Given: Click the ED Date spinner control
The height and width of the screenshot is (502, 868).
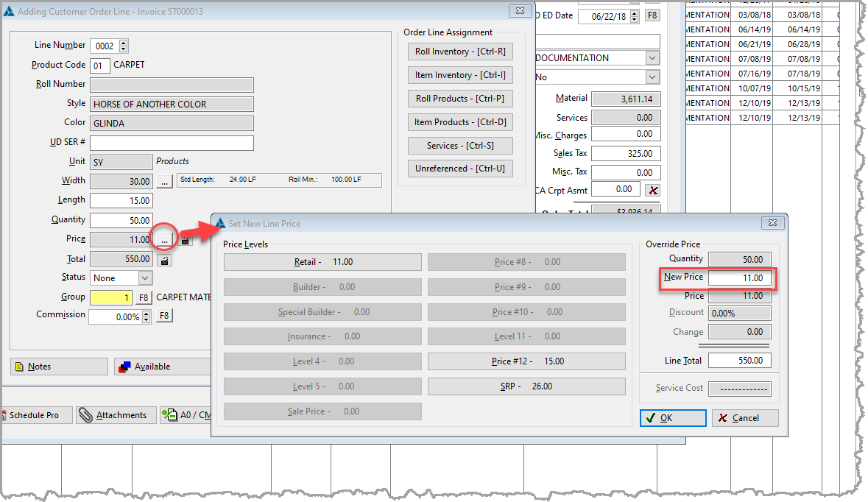Looking at the screenshot, I should click(635, 17).
